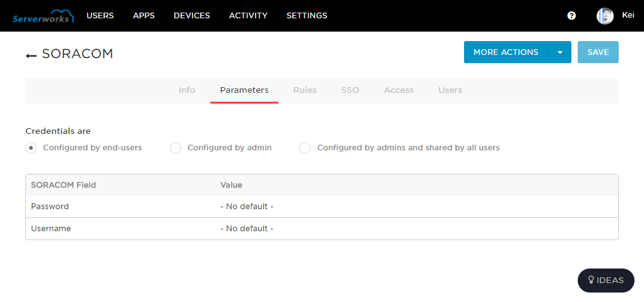Open the ACTIVITY menu
The height and width of the screenshot is (302, 644).
(x=248, y=16)
